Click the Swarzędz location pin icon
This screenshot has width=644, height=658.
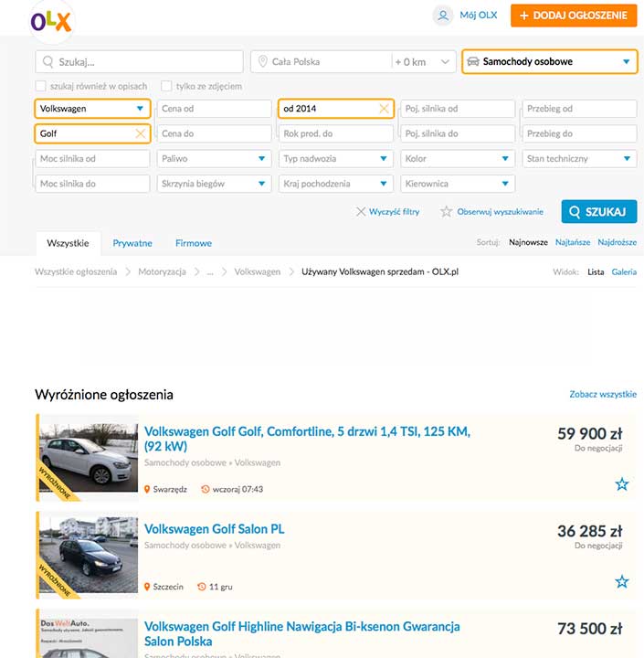(x=147, y=489)
